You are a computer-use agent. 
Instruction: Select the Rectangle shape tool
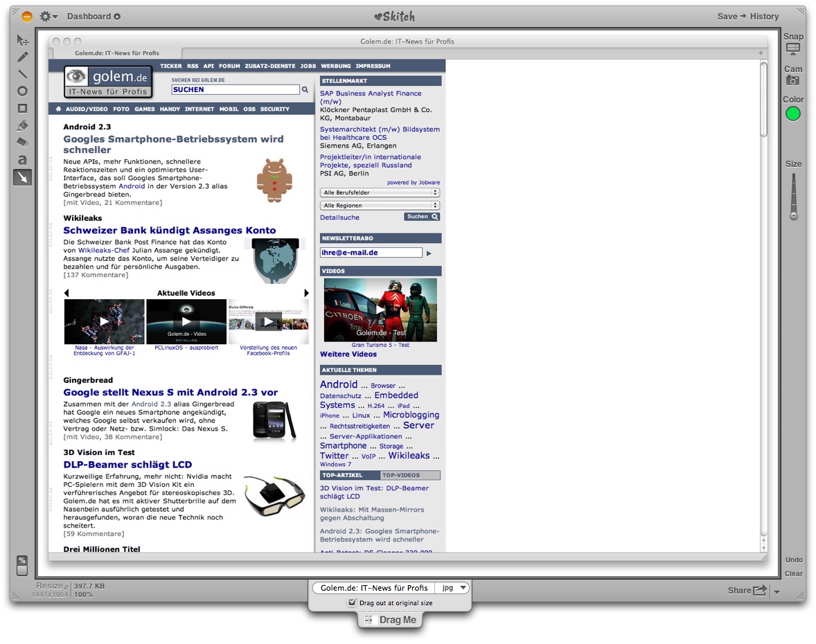[23, 109]
